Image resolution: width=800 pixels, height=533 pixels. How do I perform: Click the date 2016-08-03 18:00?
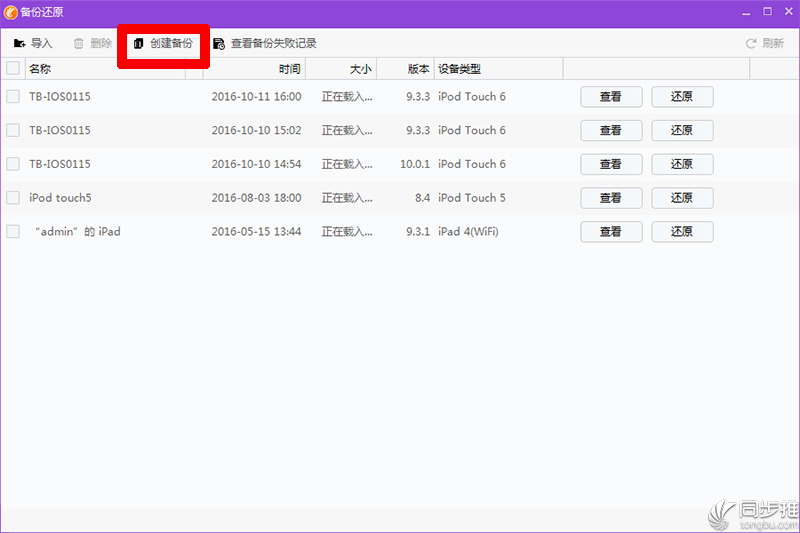click(x=256, y=197)
